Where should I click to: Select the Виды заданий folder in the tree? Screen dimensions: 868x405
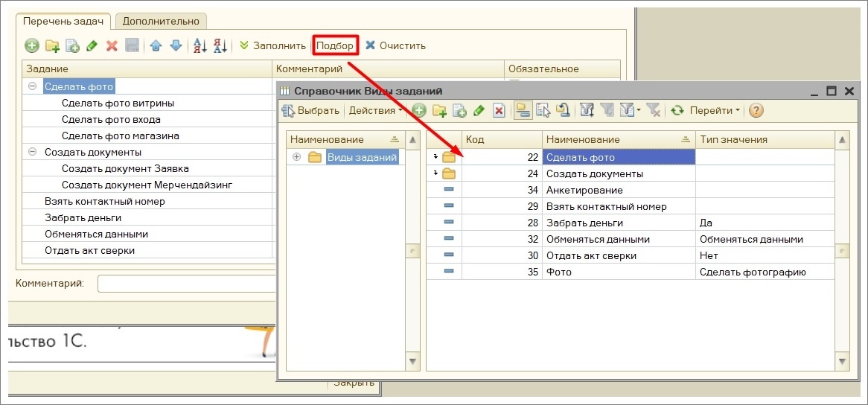point(362,157)
